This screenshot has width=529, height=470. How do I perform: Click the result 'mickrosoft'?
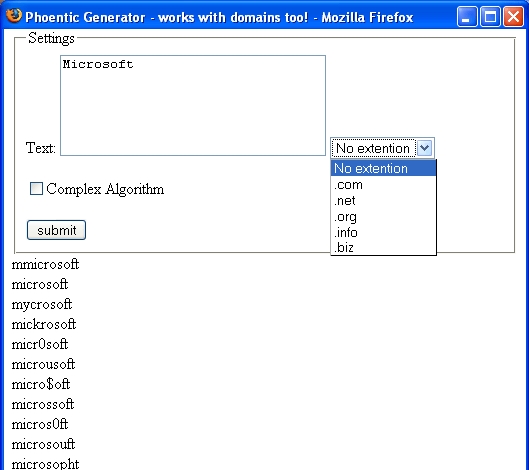[44, 324]
